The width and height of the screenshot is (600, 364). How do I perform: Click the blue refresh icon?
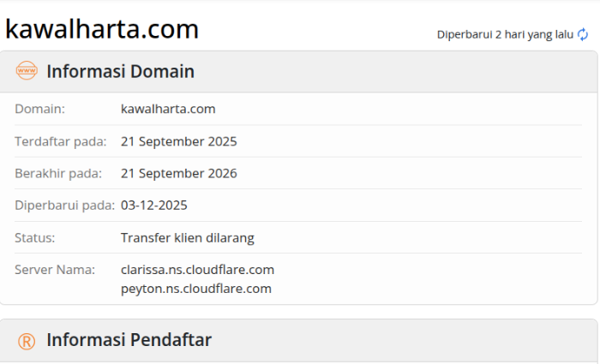pyautogui.click(x=583, y=34)
